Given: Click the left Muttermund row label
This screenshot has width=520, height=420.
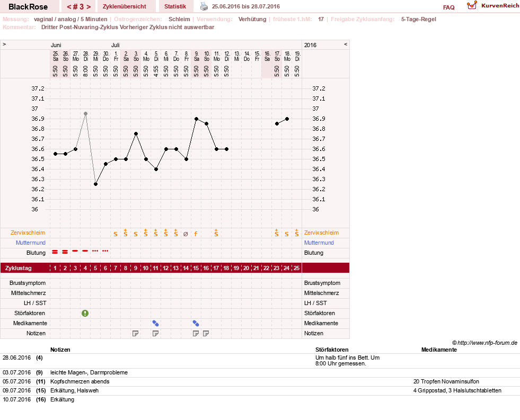Looking at the screenshot, I should pos(31,243).
